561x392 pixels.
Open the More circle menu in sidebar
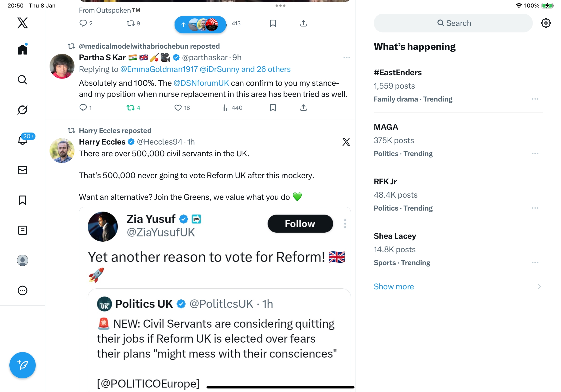pyautogui.click(x=23, y=290)
